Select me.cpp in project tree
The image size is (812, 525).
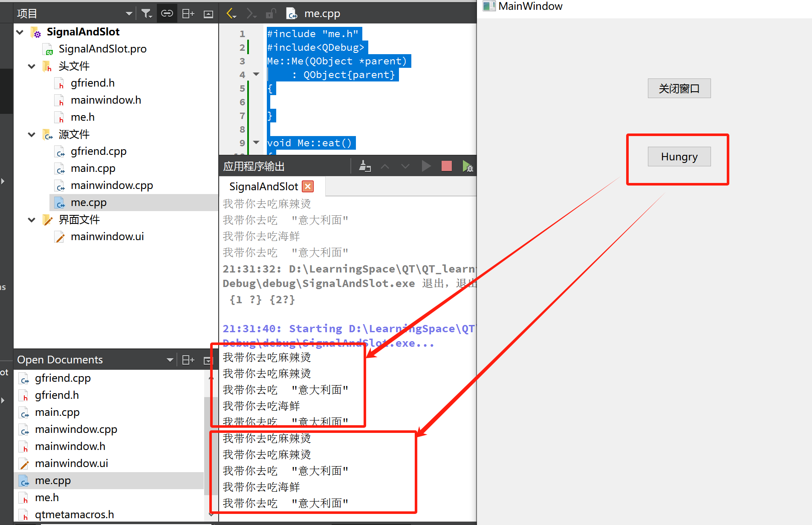[88, 203]
